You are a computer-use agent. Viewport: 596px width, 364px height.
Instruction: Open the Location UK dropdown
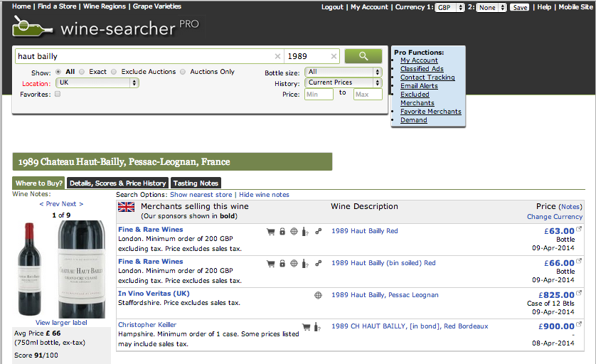click(97, 82)
